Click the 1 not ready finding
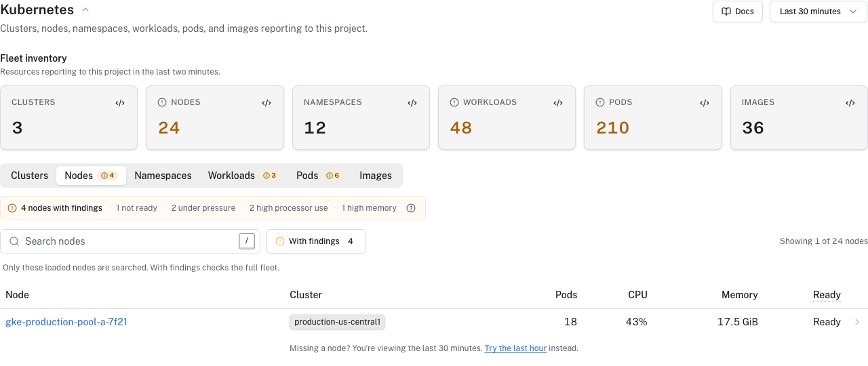 click(x=136, y=208)
